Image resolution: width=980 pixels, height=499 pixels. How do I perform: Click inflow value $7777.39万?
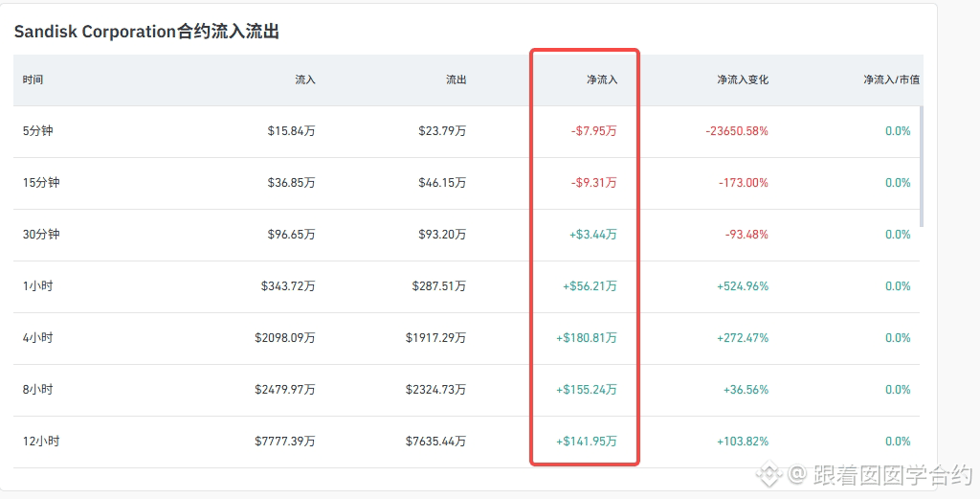pos(285,442)
